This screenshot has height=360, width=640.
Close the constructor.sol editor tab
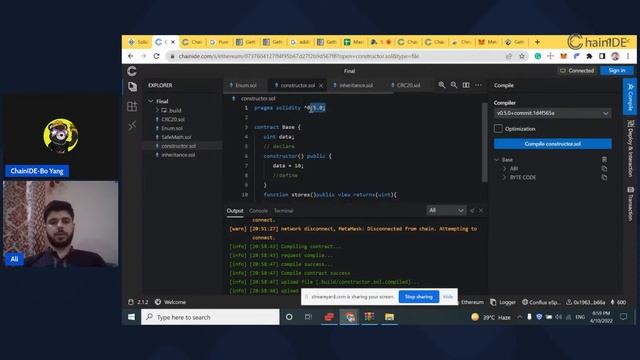pyautogui.click(x=321, y=85)
